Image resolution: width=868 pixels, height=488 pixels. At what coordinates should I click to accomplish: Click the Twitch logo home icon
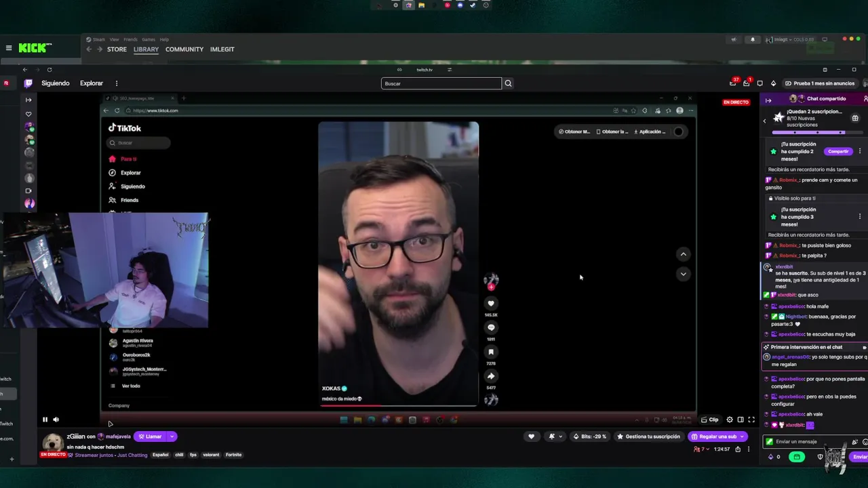click(x=28, y=83)
